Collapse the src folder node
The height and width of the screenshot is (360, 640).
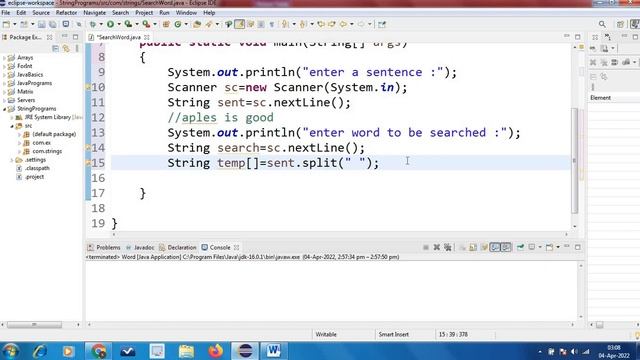click(x=12, y=126)
